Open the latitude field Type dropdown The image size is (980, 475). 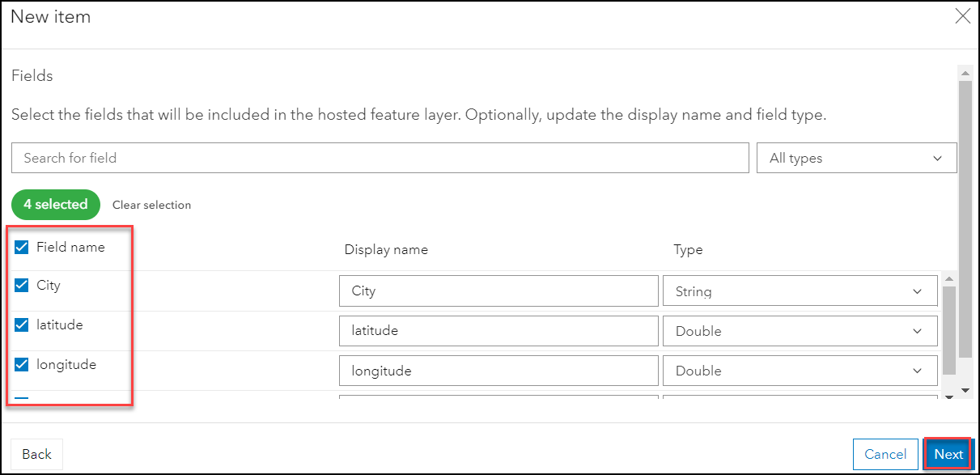[x=800, y=330]
